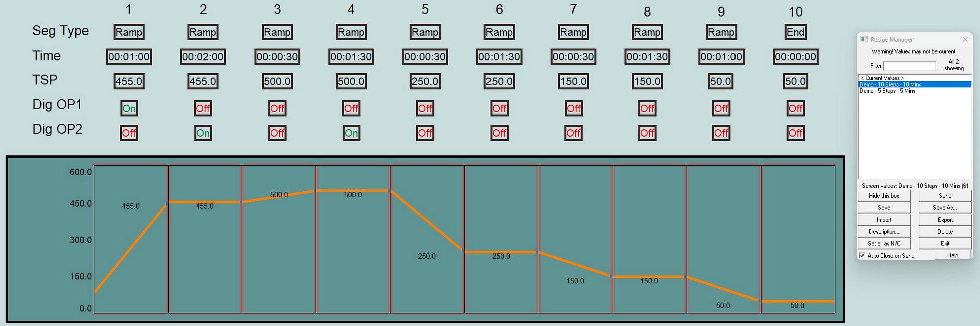Exit the Recipe Manager
Image resolution: width=980 pixels, height=326 pixels.
[945, 244]
